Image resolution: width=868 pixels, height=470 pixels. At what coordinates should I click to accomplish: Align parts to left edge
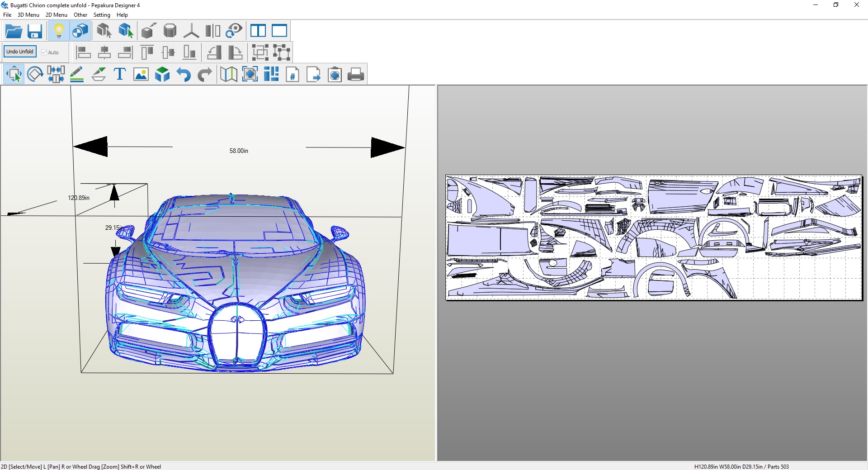(x=83, y=52)
